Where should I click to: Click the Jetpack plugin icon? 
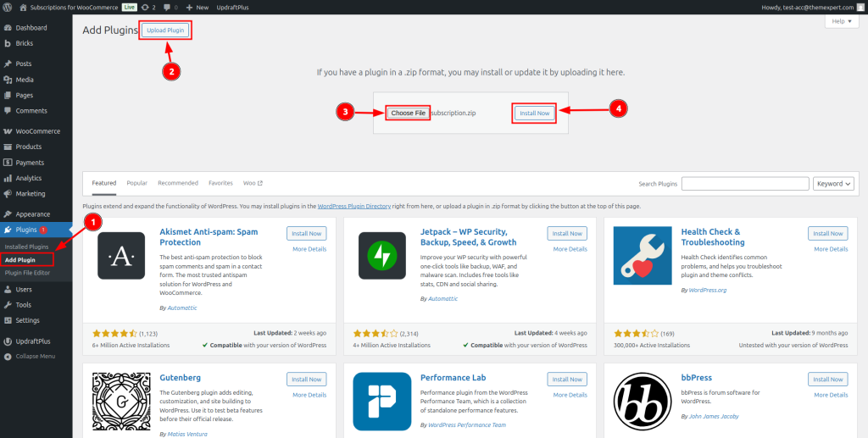click(382, 256)
